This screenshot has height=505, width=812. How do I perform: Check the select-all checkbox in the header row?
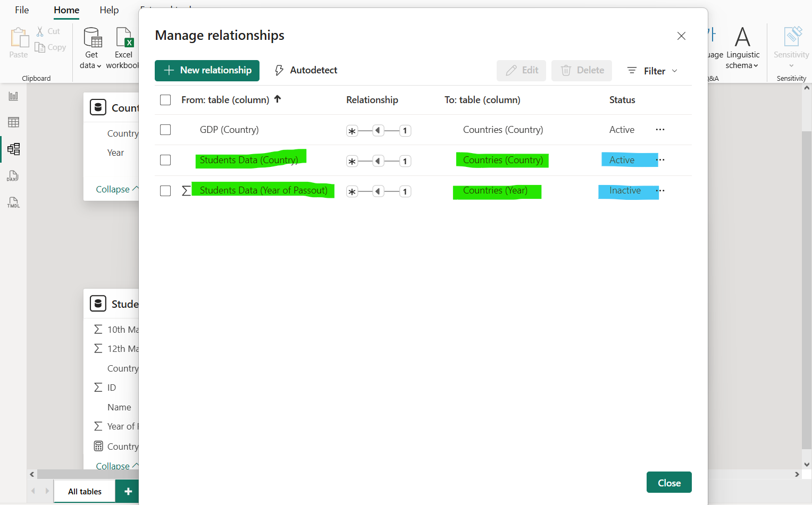click(x=165, y=99)
